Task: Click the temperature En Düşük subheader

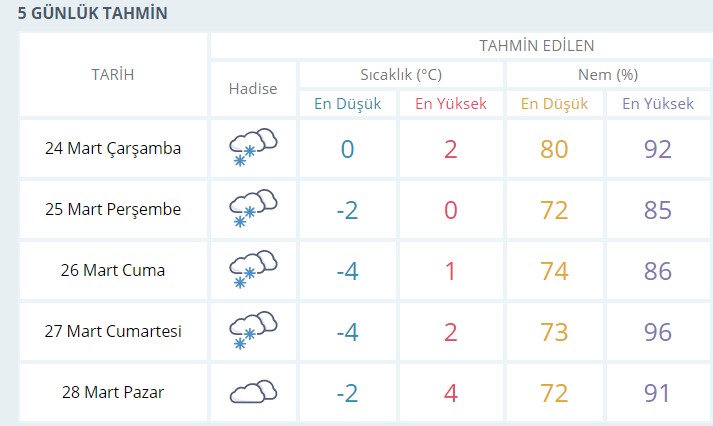Action: point(348,104)
